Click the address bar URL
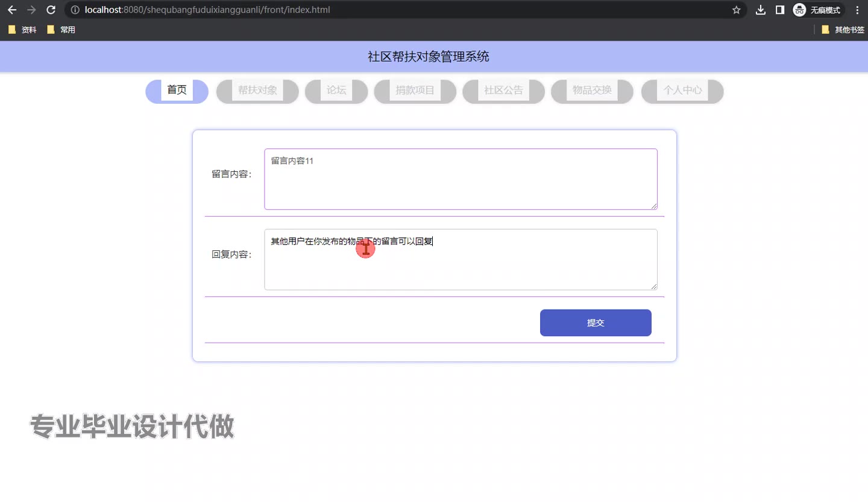 (x=208, y=10)
